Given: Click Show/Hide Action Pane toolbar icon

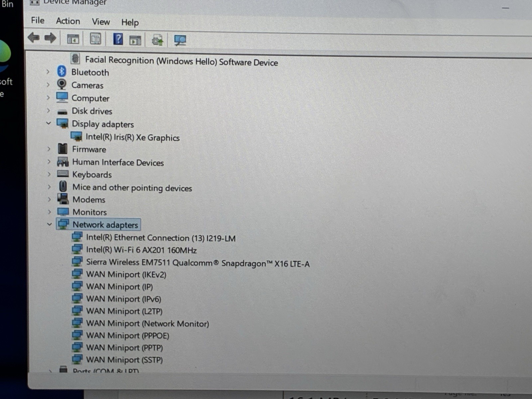Looking at the screenshot, I should point(135,40).
